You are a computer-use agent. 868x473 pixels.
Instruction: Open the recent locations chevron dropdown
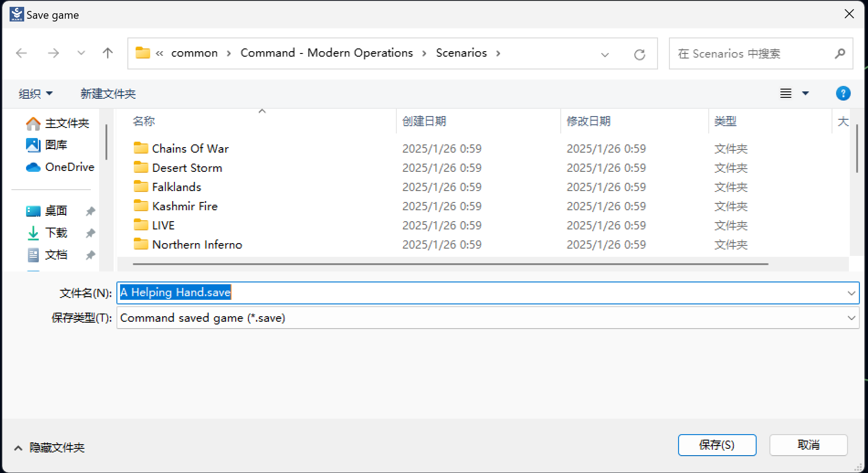(x=81, y=53)
